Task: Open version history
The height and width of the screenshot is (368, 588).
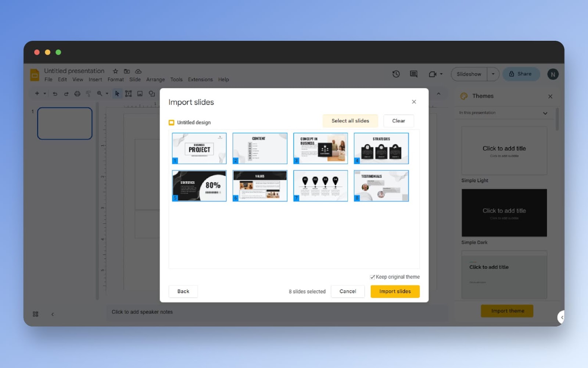Action: coord(396,74)
